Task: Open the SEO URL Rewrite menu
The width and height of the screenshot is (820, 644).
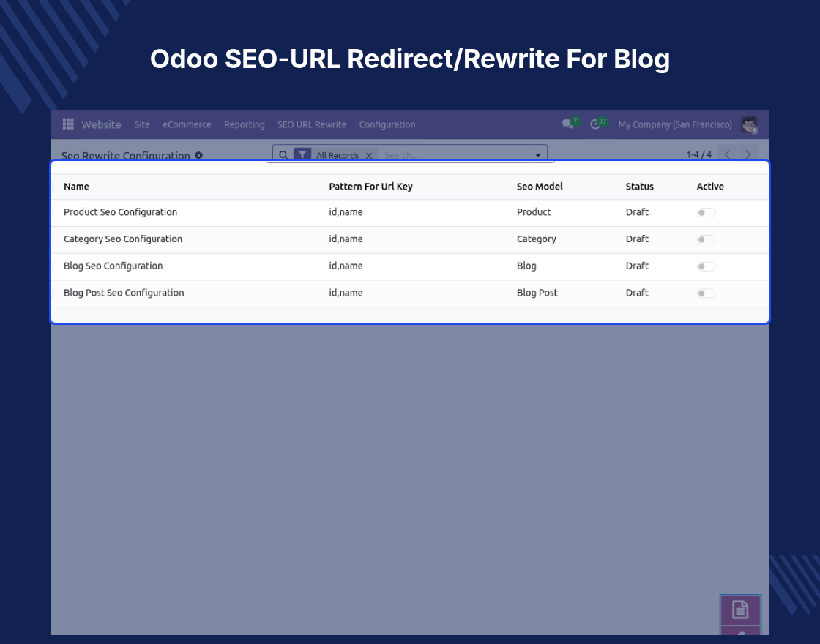Action: click(312, 124)
